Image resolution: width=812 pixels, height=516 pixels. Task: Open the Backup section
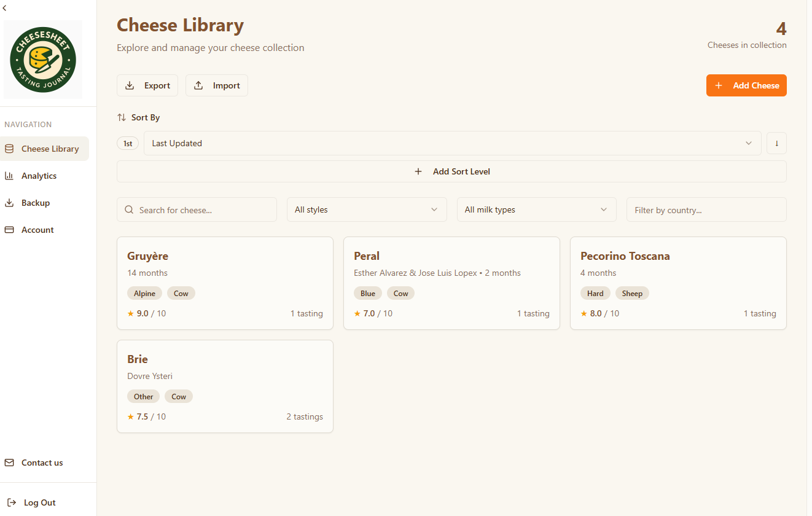point(44,203)
